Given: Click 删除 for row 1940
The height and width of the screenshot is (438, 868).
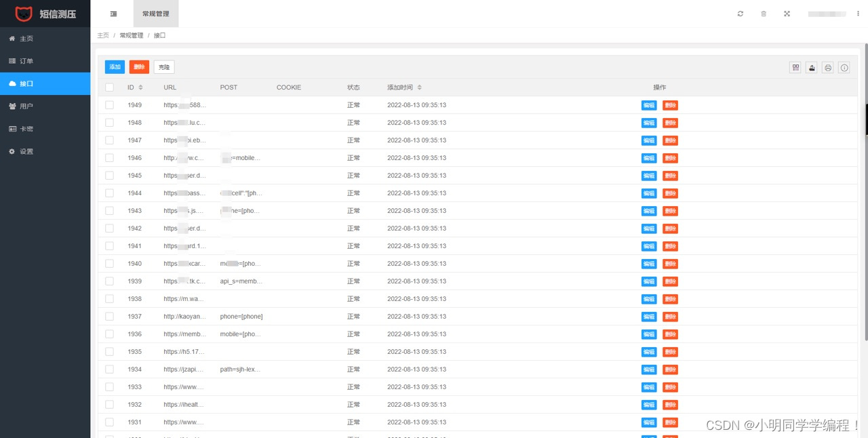Looking at the screenshot, I should point(670,264).
